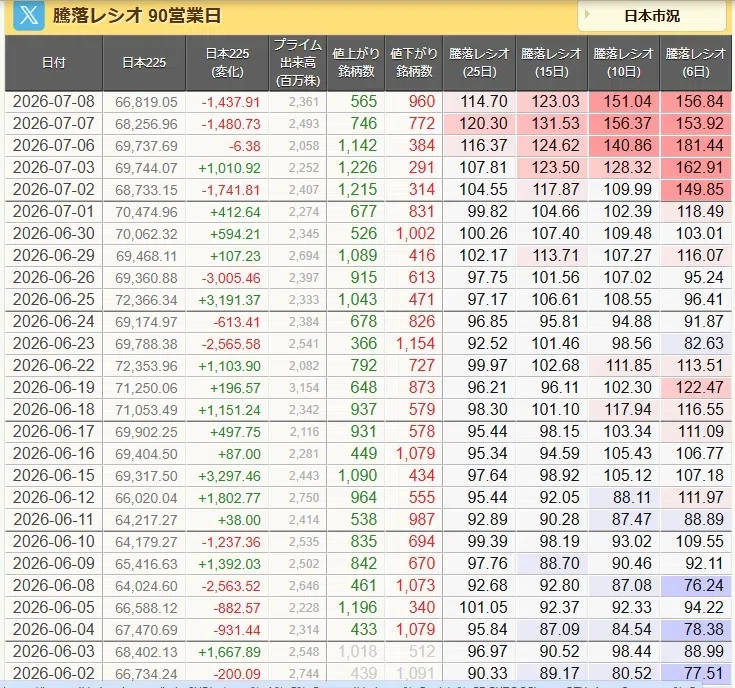Select the date 2026-06-09

tap(53, 563)
